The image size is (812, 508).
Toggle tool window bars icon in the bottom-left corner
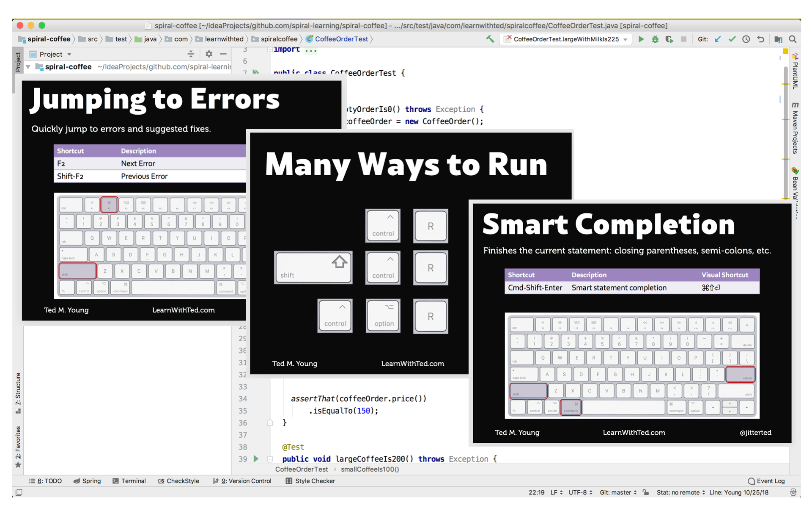19,492
